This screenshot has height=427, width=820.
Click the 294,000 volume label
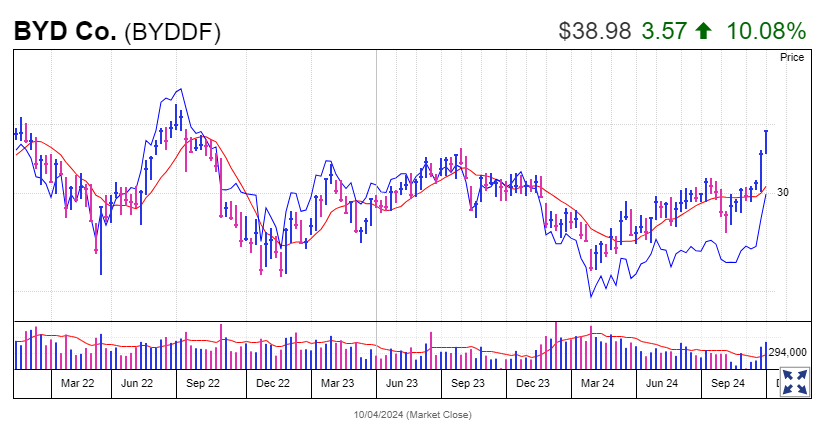(788, 353)
